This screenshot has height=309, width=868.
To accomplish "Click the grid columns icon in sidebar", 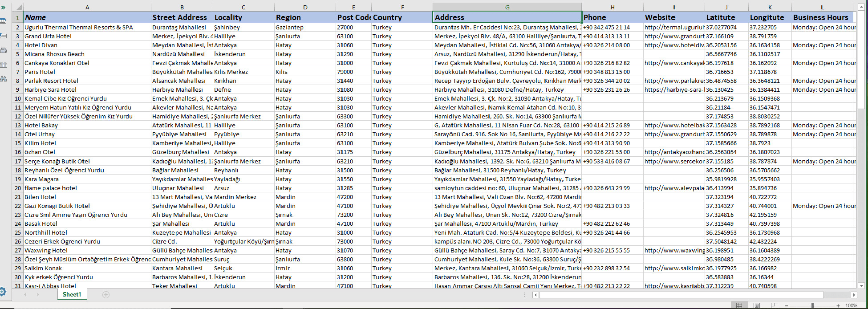I will point(4,65).
